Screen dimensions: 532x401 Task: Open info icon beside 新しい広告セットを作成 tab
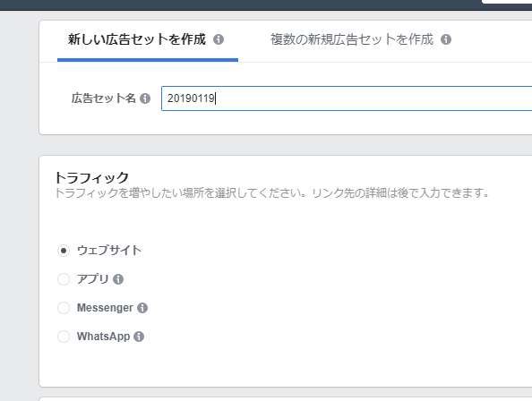click(219, 39)
